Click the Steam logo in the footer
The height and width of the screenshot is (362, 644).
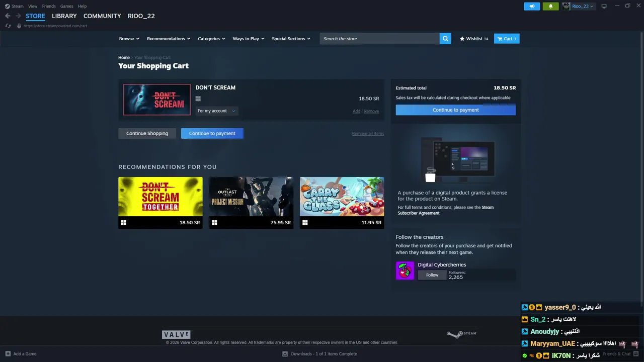(x=461, y=334)
